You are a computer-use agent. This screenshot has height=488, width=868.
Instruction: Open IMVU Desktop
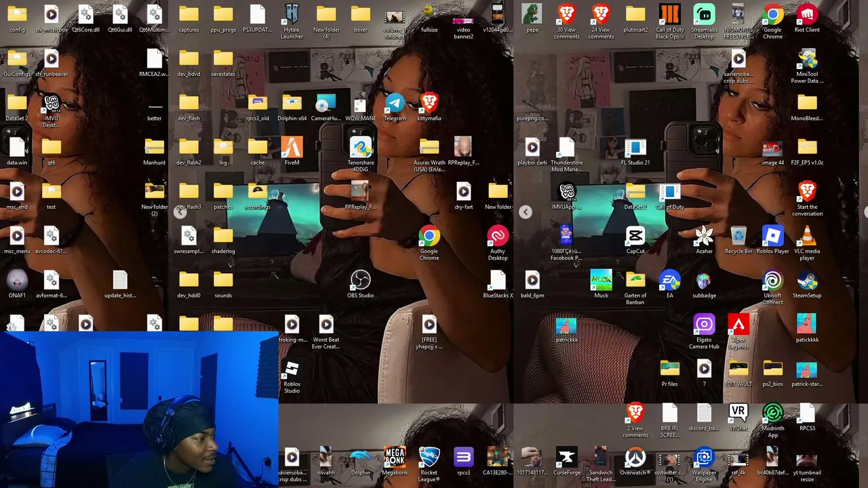tap(51, 110)
